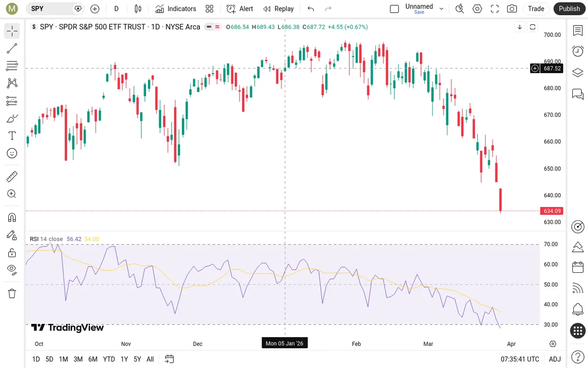Move pane down with arrow button
Image resolution: width=588 pixels, height=368 pixels.
coord(520,27)
